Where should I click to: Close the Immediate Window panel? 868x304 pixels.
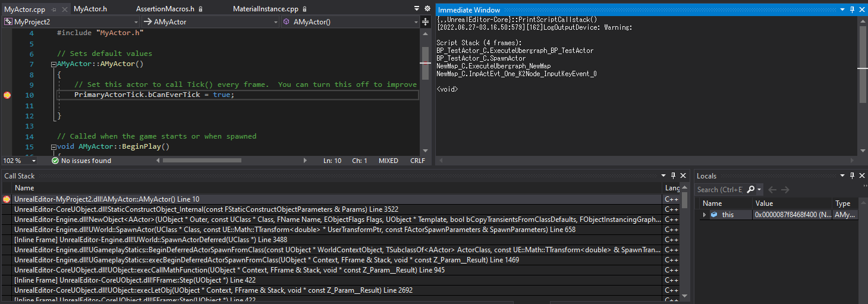click(862, 10)
